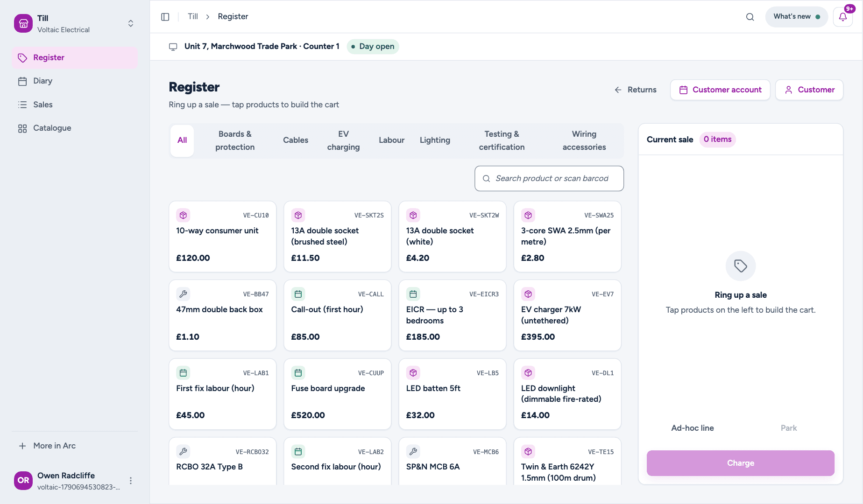This screenshot has width=863, height=504.
Task: Click calendar icon on EICR card
Action: [413, 294]
